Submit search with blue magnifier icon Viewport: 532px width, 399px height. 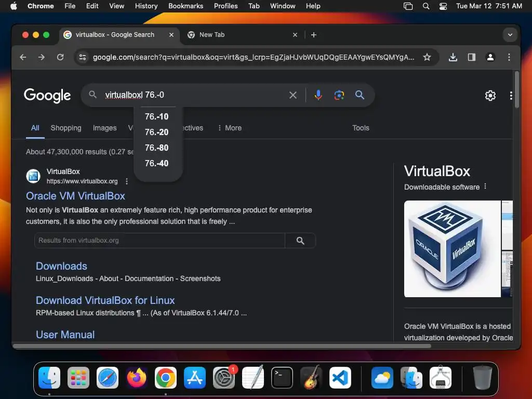(360, 95)
